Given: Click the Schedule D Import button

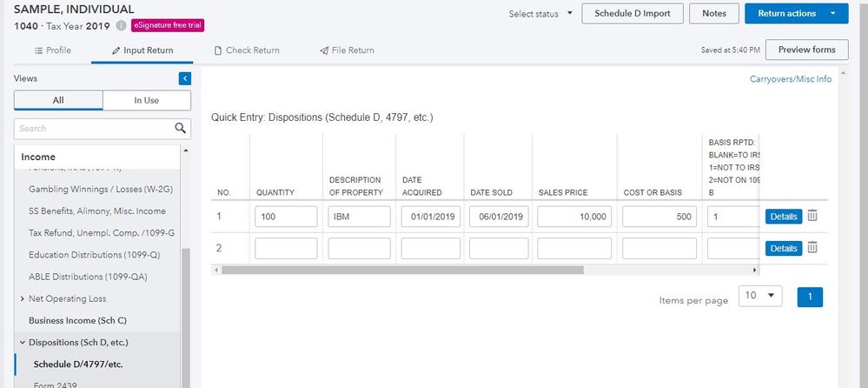Looking at the screenshot, I should click(630, 14).
